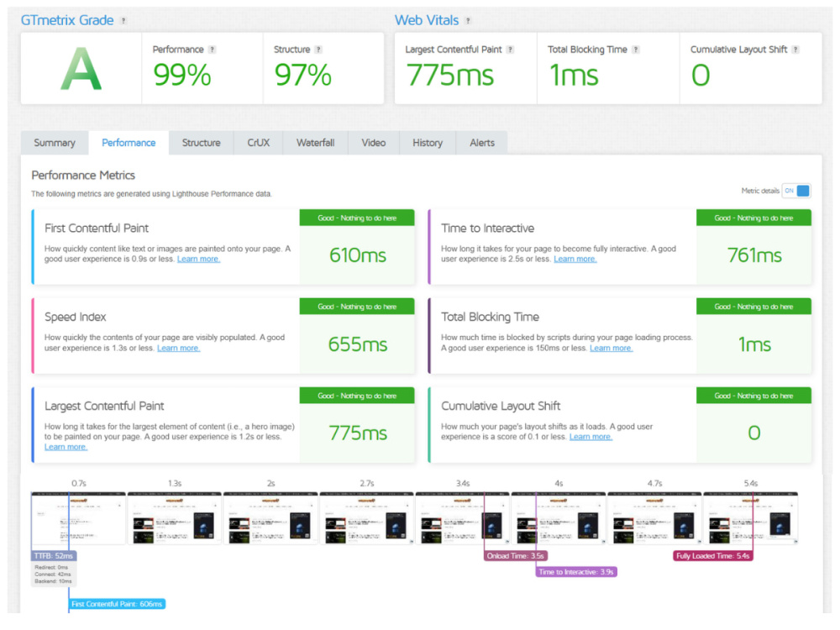Open the Structure tab
The width and height of the screenshot is (840, 630).
click(202, 143)
